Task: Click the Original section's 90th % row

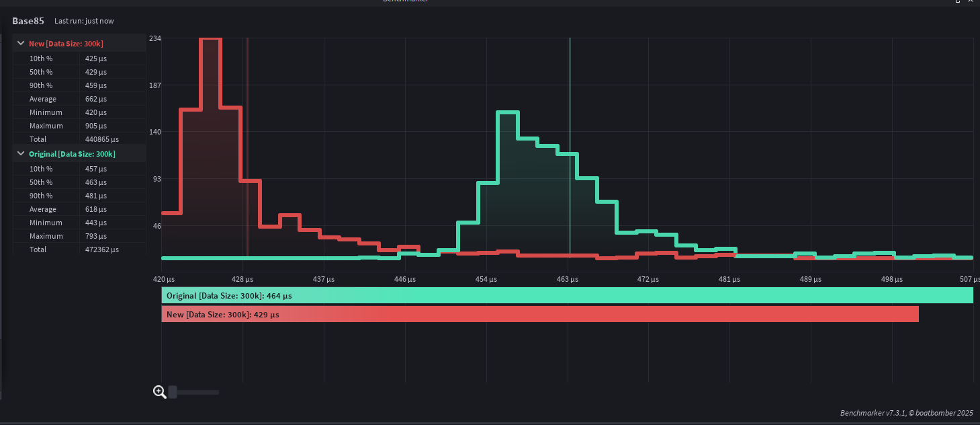Action: point(79,196)
